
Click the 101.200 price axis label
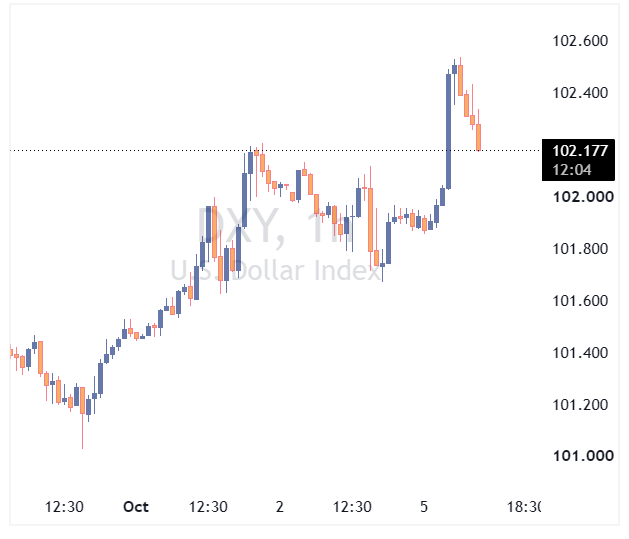(580, 405)
